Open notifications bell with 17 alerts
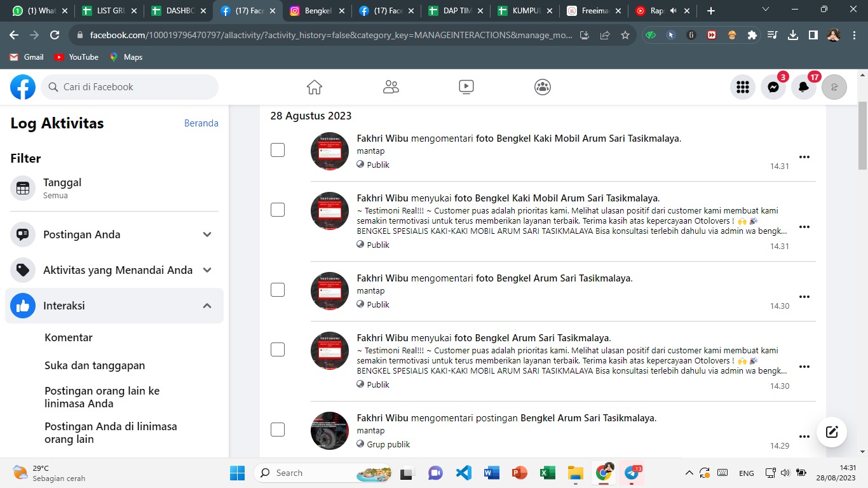The image size is (868, 488). [804, 87]
